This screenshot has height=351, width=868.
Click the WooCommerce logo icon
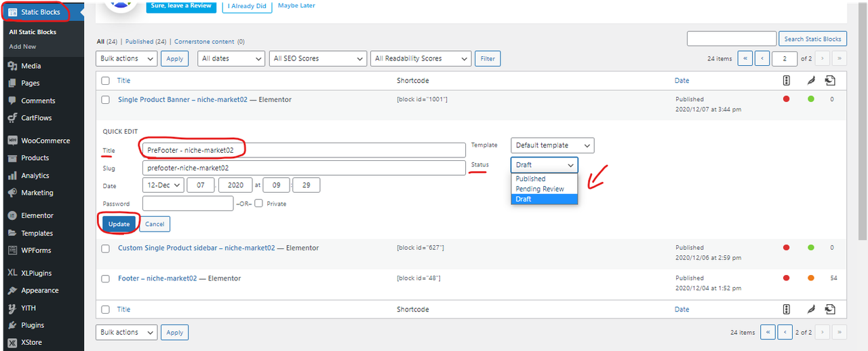point(12,141)
